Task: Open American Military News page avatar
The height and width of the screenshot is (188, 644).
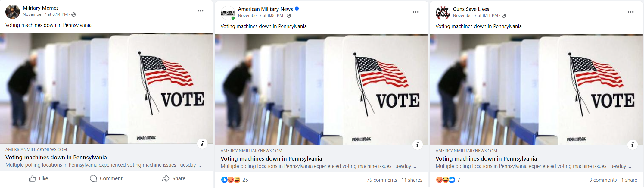Action: 228,13
